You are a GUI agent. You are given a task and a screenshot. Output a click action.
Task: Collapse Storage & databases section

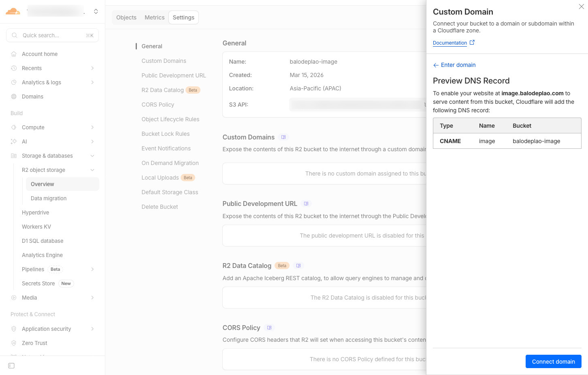coord(92,156)
